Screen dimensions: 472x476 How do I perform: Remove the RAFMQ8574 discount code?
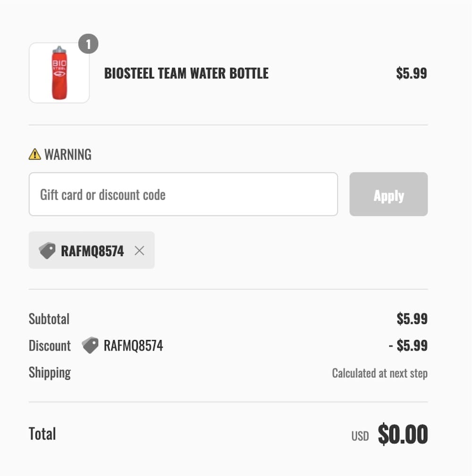tap(139, 251)
